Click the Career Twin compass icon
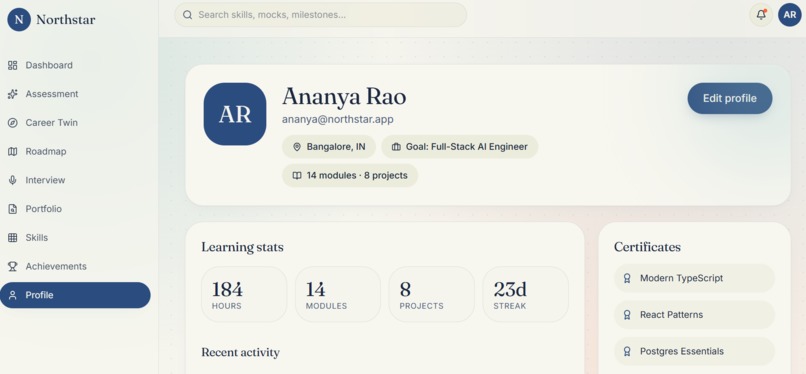806x374 pixels. pyautogui.click(x=13, y=123)
